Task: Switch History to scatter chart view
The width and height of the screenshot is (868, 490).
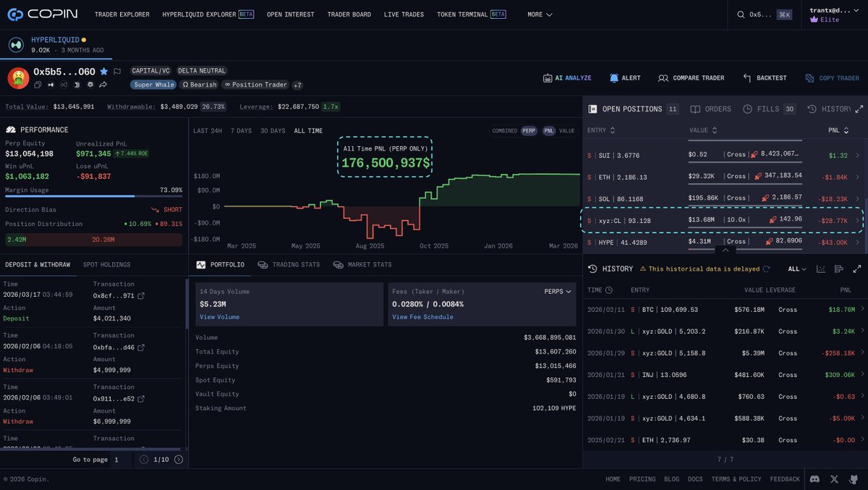Action: [821, 269]
